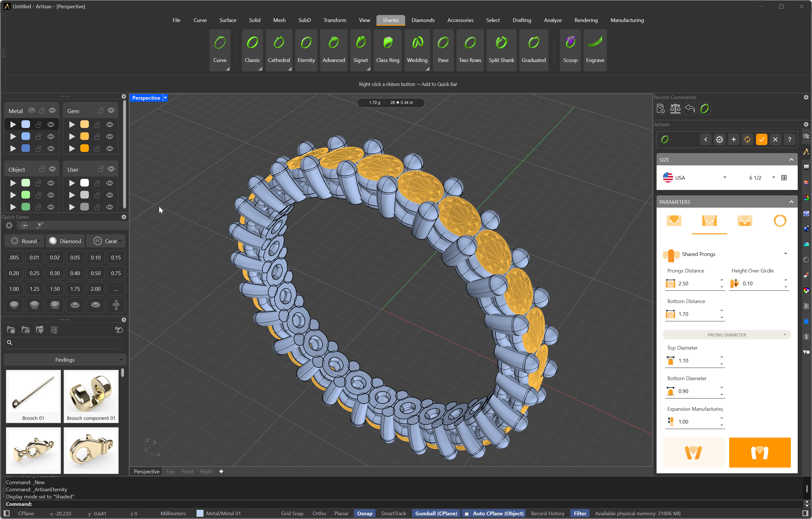Select the Cathedral shank tool
812x519 pixels.
click(279, 50)
